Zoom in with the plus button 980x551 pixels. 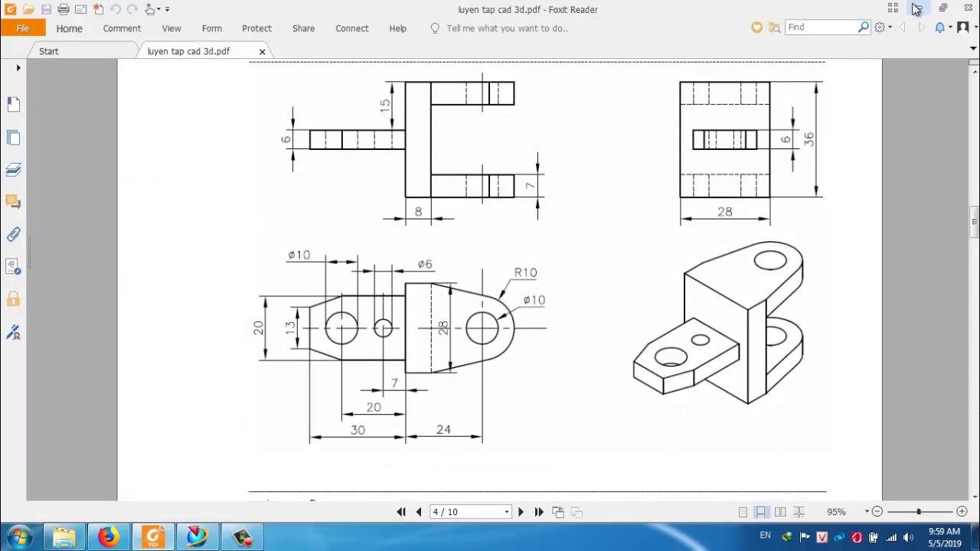962,512
